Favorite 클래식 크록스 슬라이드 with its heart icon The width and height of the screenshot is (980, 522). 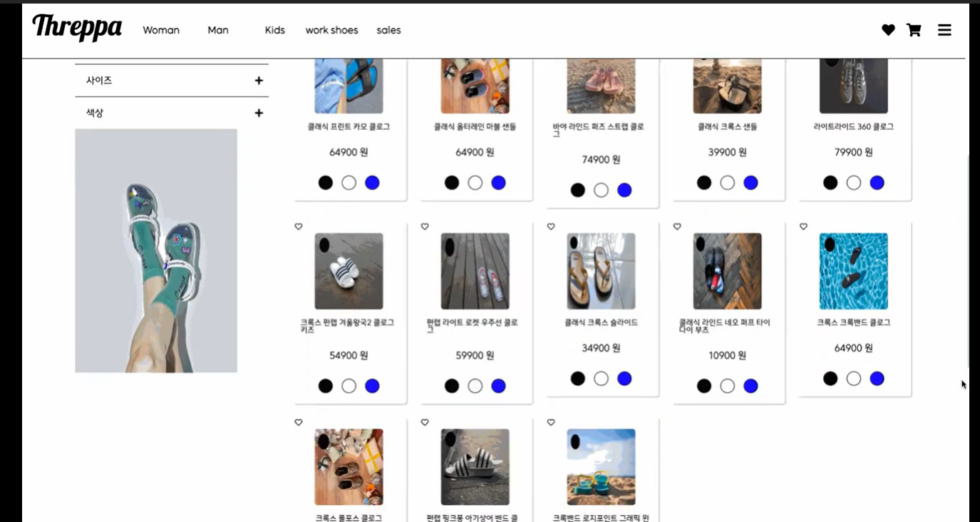tap(551, 227)
